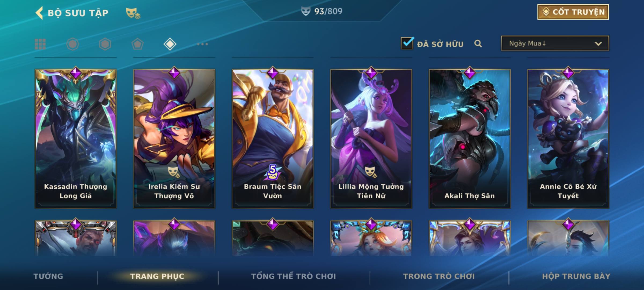Open Annie Cô Bé Xứ Tuyết card
644x290 pixels.
(568, 139)
